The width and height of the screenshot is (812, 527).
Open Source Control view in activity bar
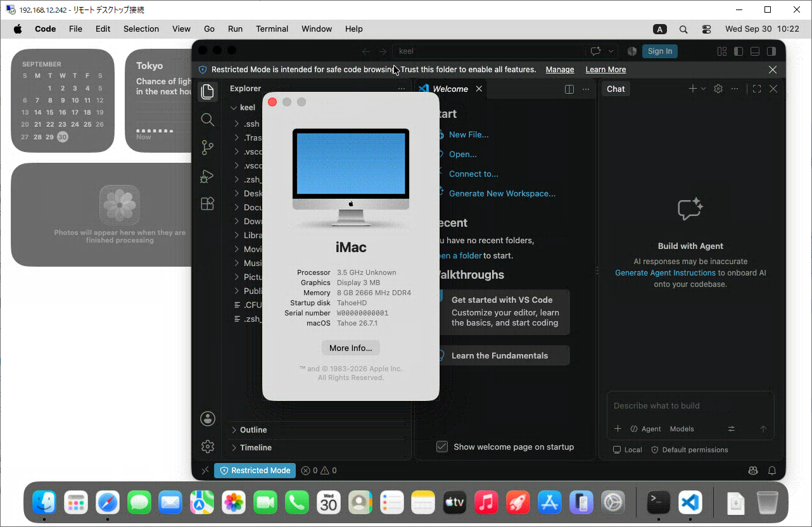coord(207,148)
